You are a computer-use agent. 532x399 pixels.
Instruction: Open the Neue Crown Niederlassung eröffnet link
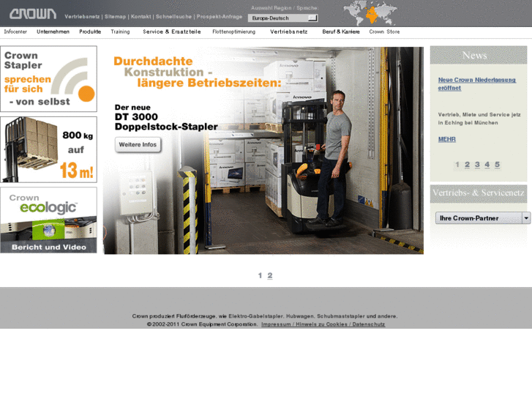pyautogui.click(x=476, y=84)
